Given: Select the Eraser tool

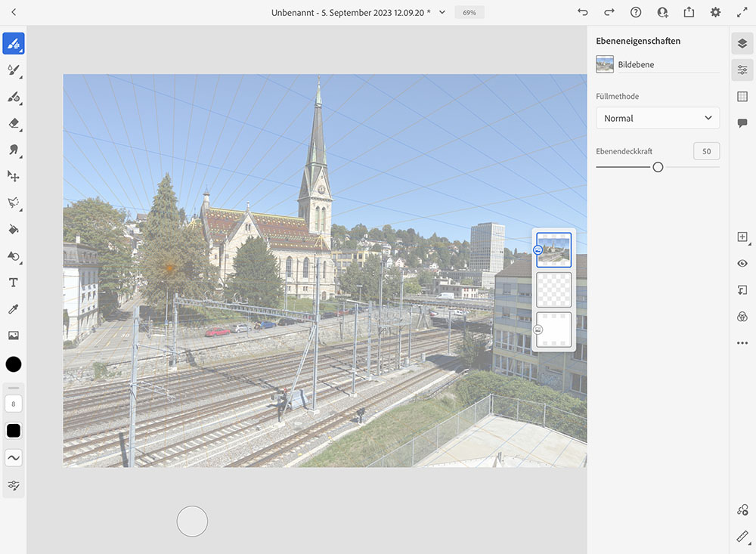Looking at the screenshot, I should click(13, 123).
